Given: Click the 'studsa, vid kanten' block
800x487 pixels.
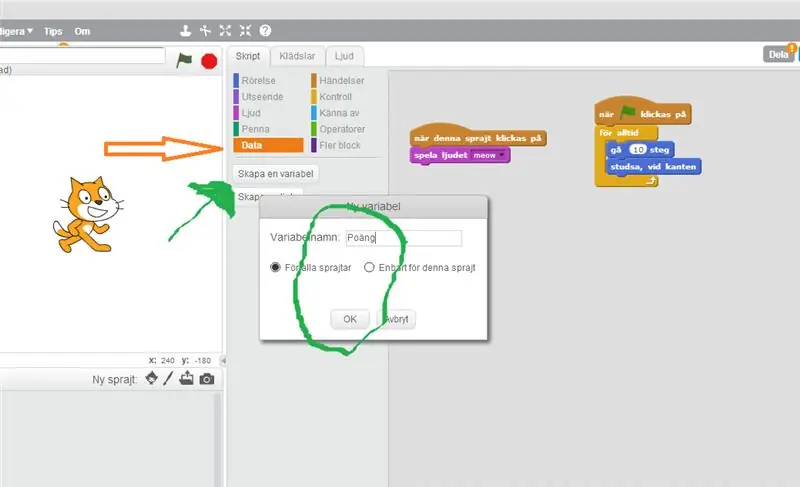Looking at the screenshot, I should click(653, 167).
